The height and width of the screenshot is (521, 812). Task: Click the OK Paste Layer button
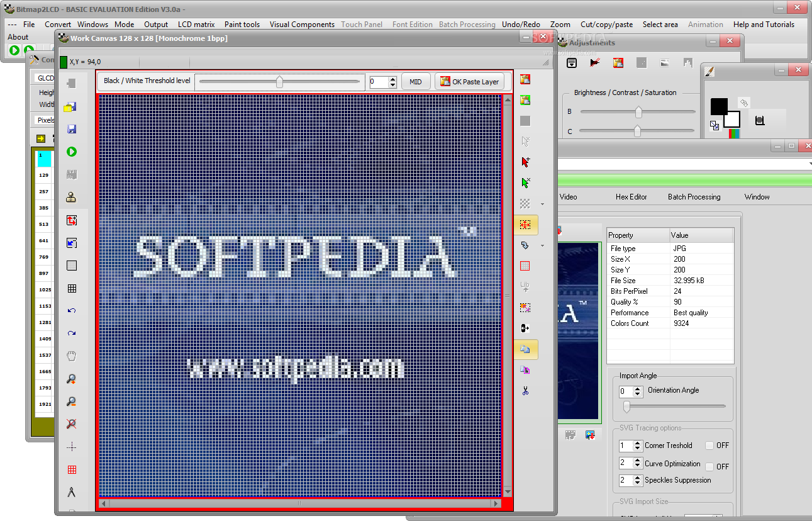[x=470, y=82]
